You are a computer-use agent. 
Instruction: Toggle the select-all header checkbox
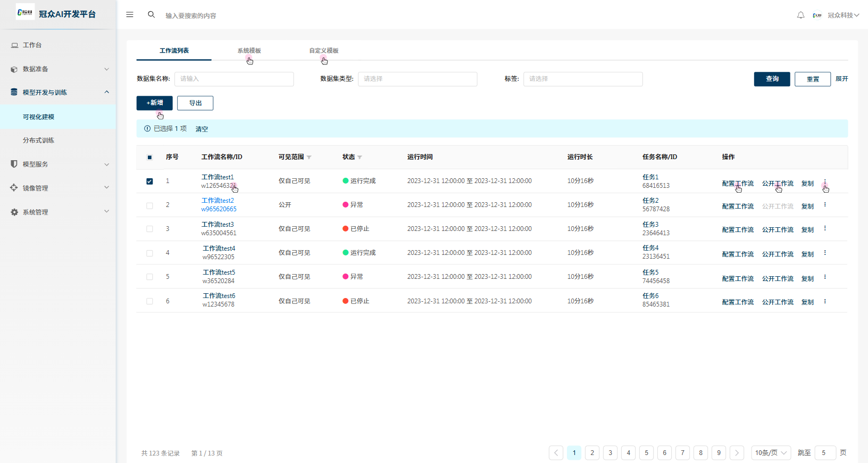point(149,158)
